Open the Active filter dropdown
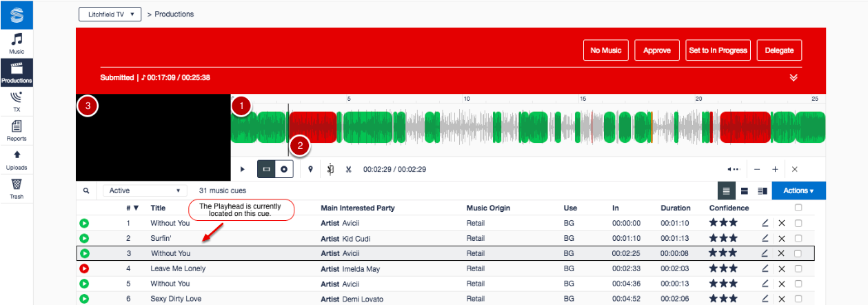Viewport: 868px width, 305px height. coord(145,190)
